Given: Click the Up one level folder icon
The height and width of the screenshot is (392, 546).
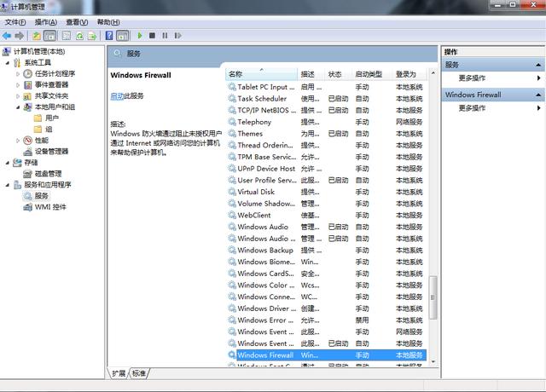Looking at the screenshot, I should (x=37, y=36).
